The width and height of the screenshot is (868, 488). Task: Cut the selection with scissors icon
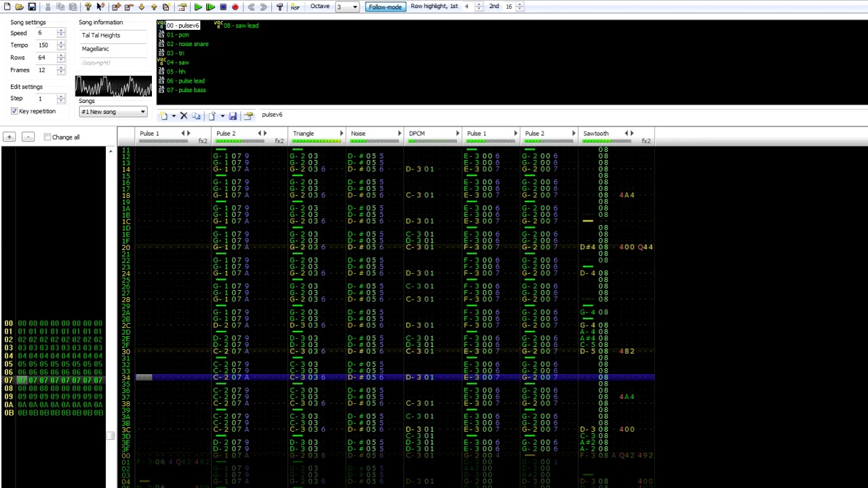47,7
